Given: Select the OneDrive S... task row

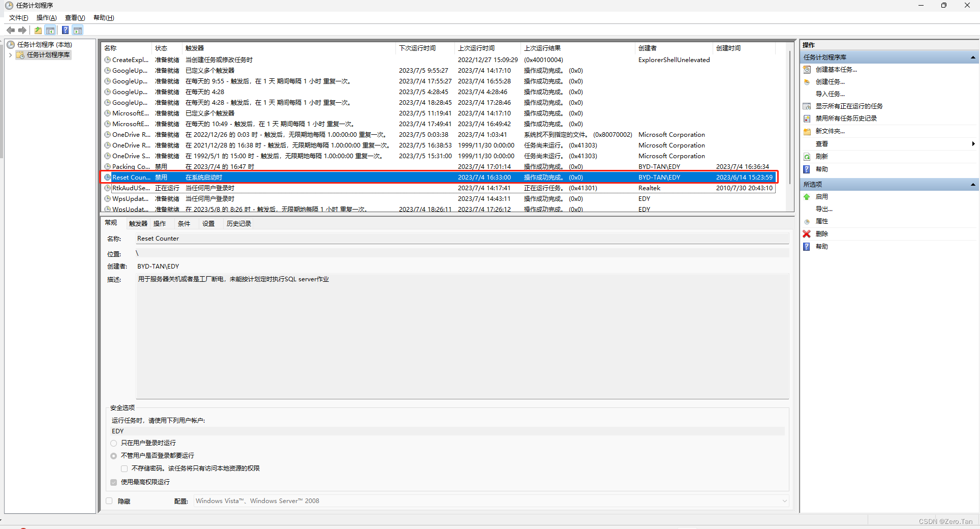Looking at the screenshot, I should [439, 156].
